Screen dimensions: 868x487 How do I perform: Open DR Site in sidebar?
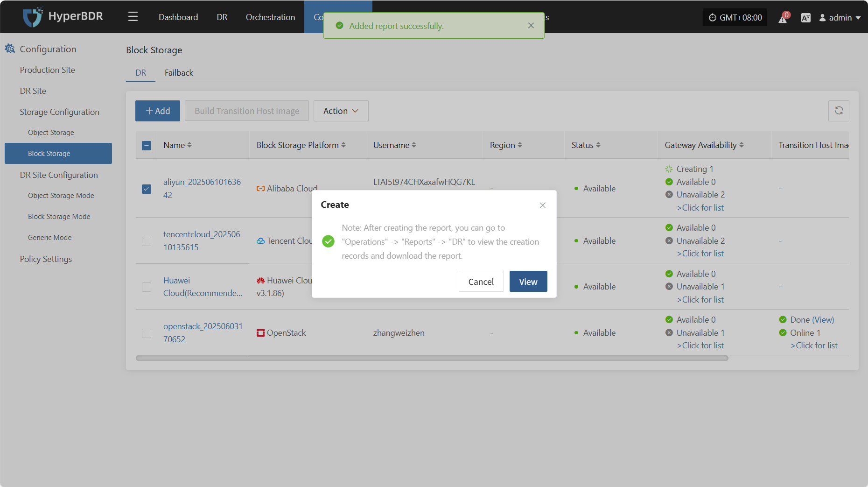tap(33, 91)
